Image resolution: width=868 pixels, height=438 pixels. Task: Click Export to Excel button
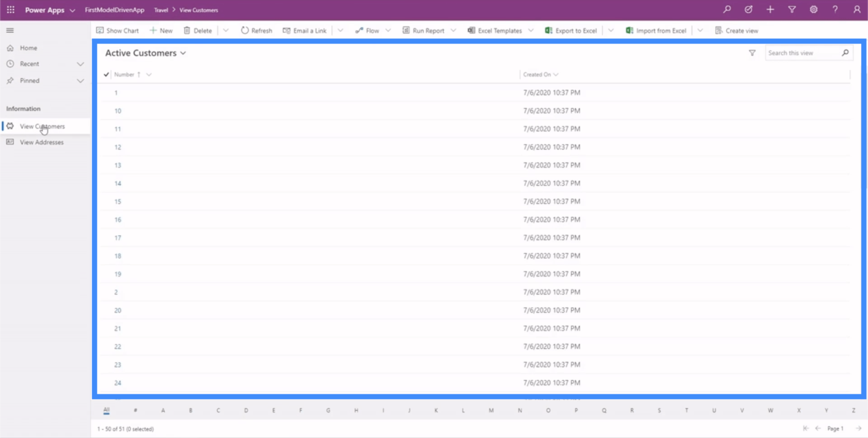[571, 31]
